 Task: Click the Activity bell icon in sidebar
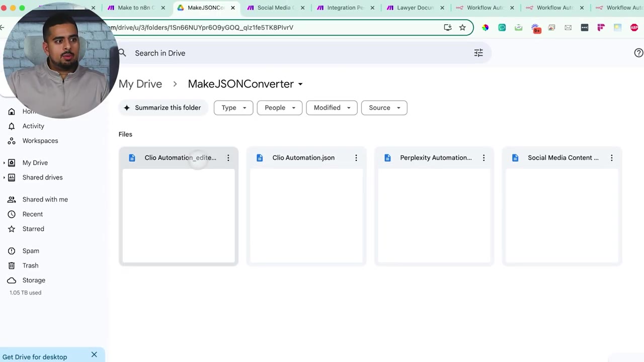pyautogui.click(x=12, y=126)
